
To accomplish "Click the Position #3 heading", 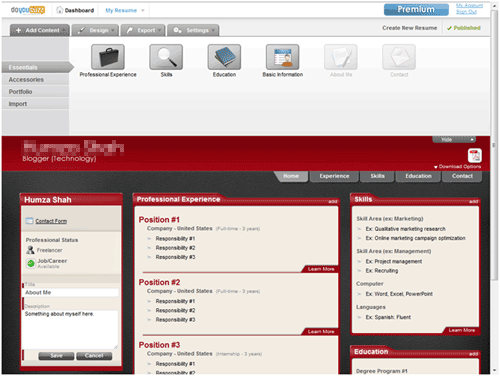I will [x=159, y=345].
